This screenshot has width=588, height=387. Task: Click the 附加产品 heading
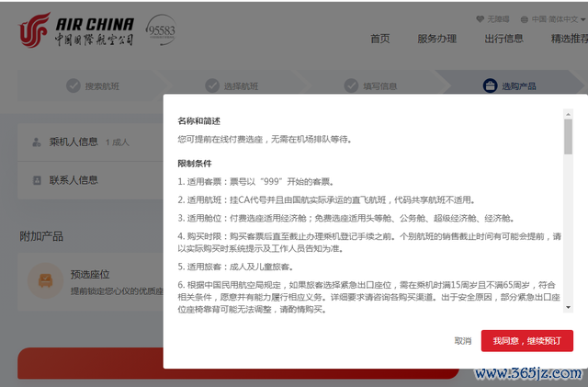(41, 236)
